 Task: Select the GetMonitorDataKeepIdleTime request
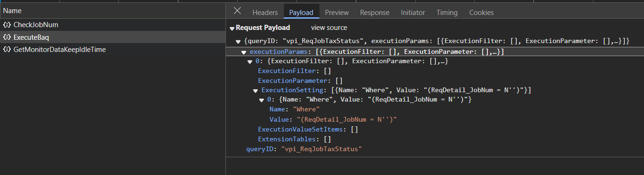(113, 49)
